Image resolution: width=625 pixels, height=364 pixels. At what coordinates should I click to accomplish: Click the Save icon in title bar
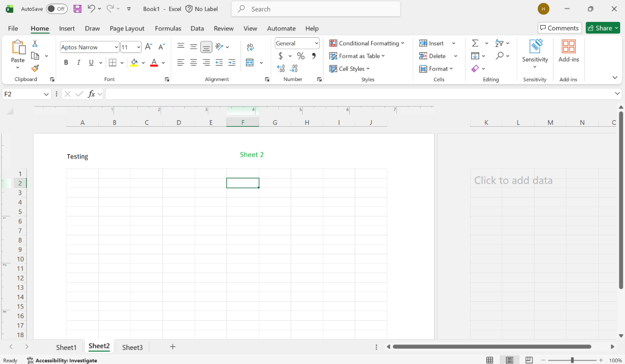point(78,9)
